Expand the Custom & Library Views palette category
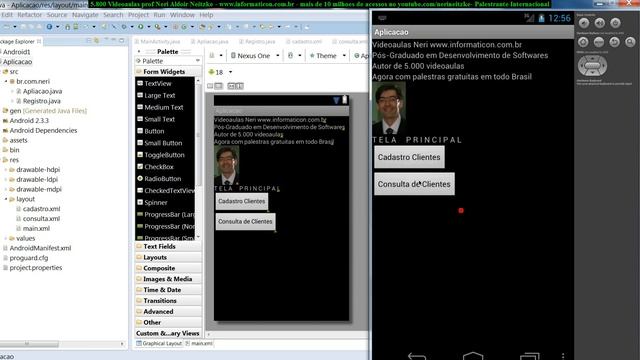The width and height of the screenshot is (640, 360). (x=168, y=333)
